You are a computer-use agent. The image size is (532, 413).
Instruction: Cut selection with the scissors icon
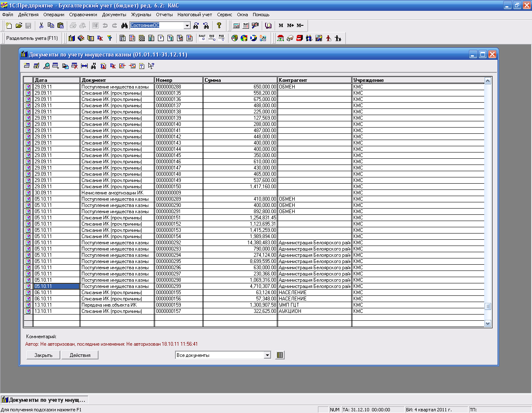41,26
